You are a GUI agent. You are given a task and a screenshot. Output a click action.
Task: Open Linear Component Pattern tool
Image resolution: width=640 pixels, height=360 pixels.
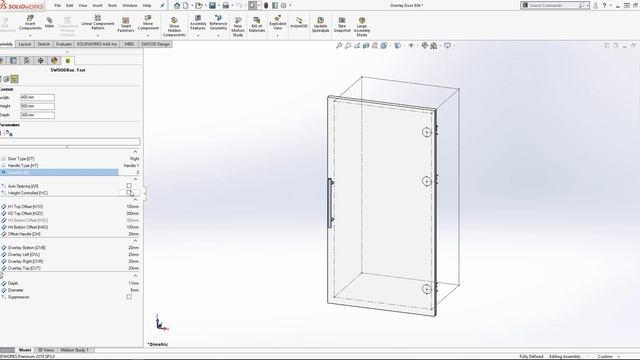coord(98,23)
